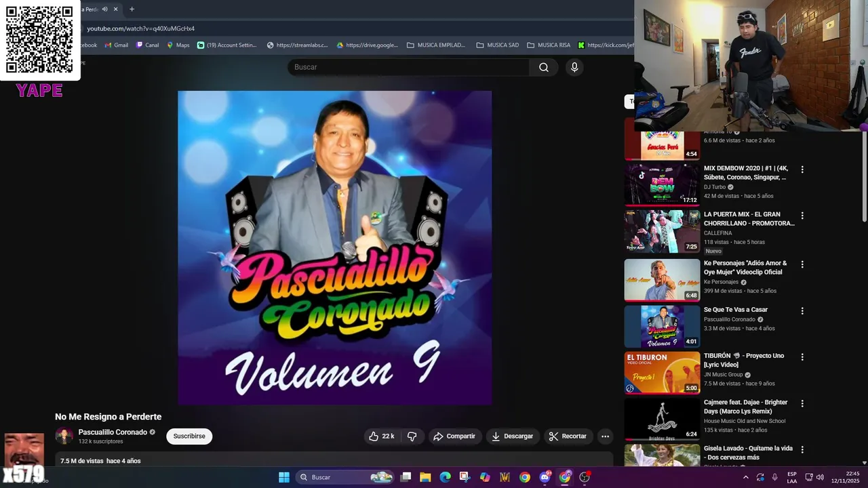Open the ESP LAA language switcher
This screenshot has width=868, height=488.
792,477
